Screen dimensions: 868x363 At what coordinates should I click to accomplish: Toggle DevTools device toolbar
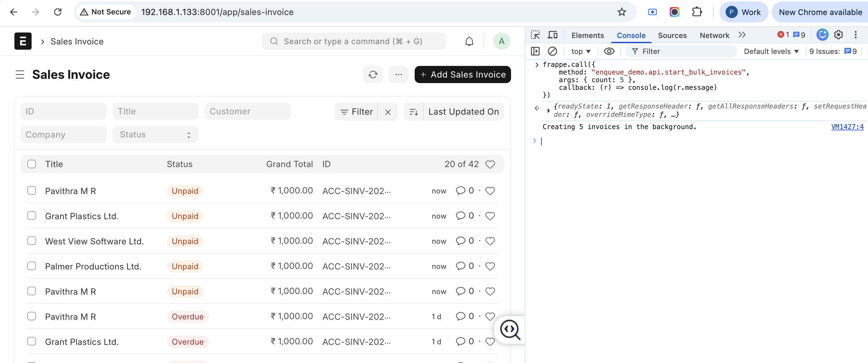click(552, 35)
